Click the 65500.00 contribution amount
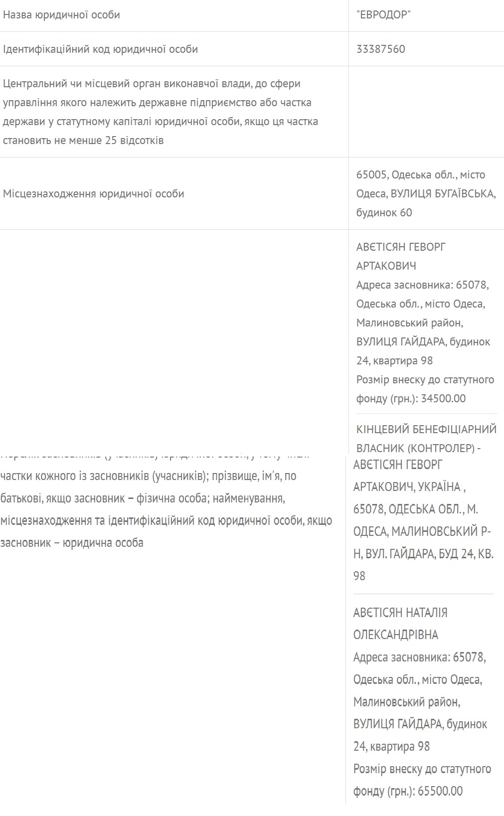 coord(440,791)
